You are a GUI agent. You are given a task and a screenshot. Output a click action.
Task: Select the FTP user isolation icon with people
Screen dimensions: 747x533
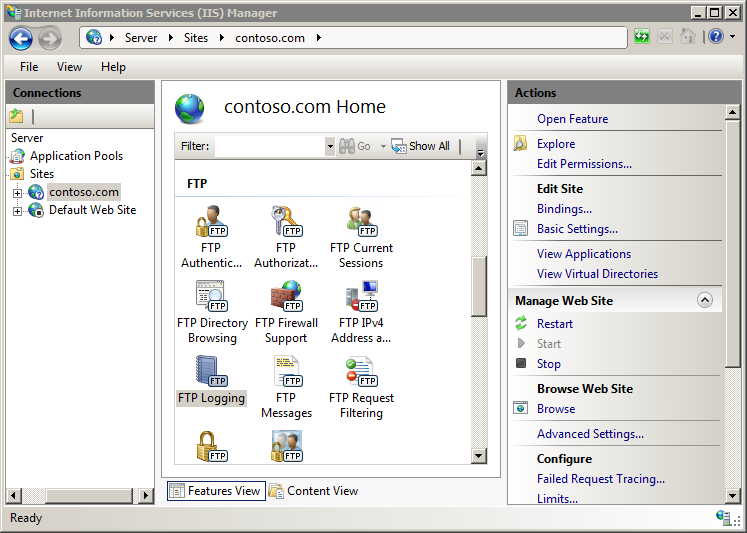pyautogui.click(x=287, y=446)
